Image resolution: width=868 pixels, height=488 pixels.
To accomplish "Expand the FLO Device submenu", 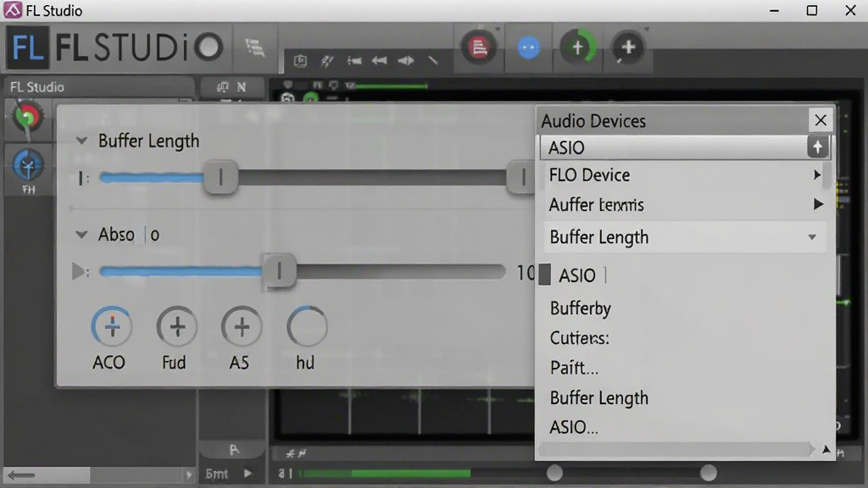I will coord(817,175).
